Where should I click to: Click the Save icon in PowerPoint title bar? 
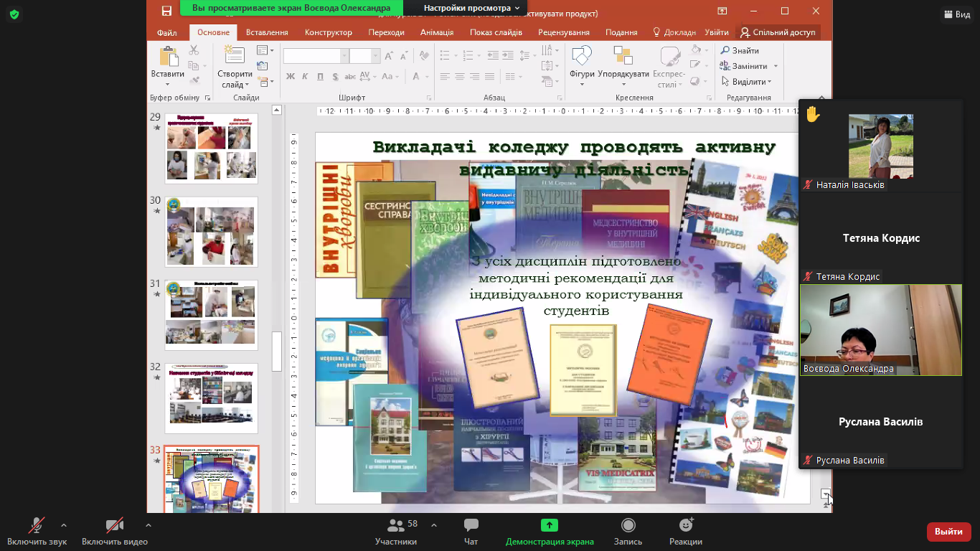point(166,11)
